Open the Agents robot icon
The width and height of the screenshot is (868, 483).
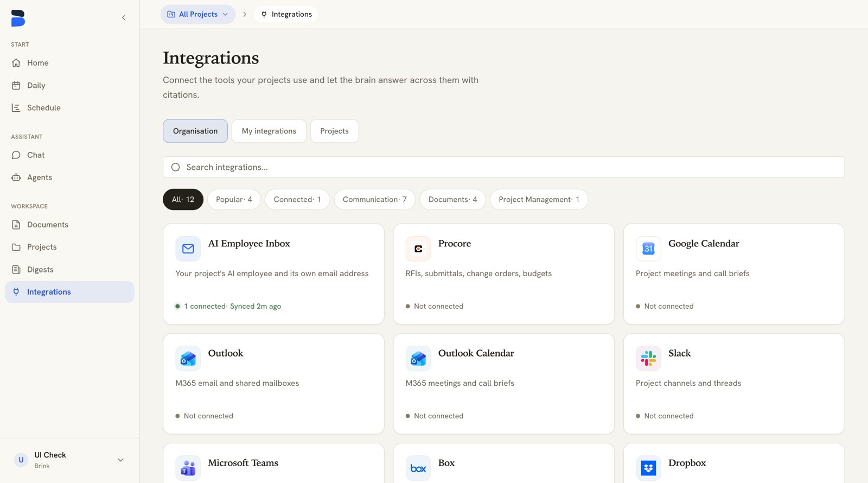pos(16,177)
